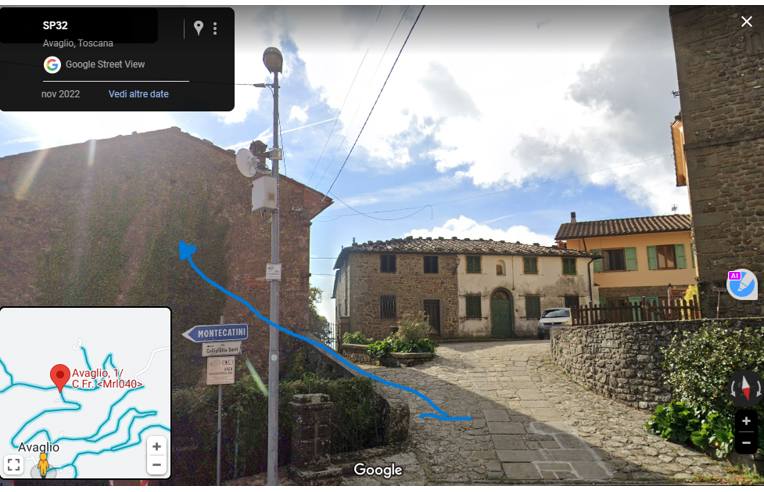Viewport: 764px width, 492px height.
Task: Select the red Avaglio location marker
Action: [60, 378]
